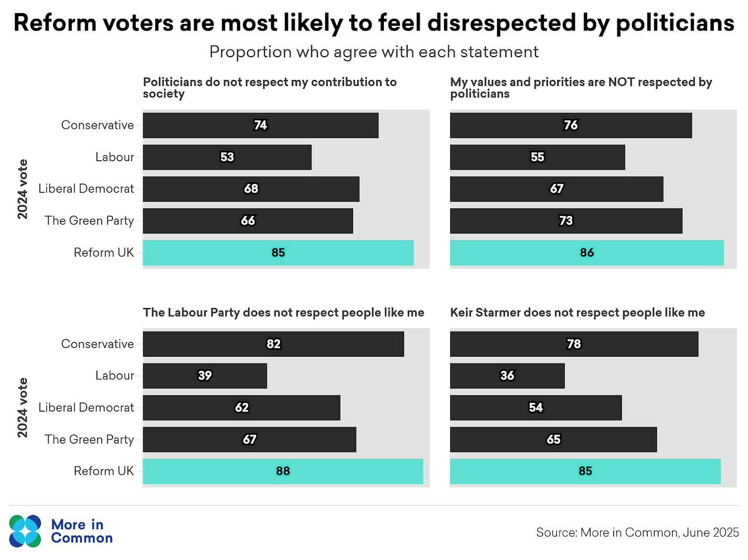Click the 'Keir Starmer does not respect people like me' heading

(x=577, y=312)
